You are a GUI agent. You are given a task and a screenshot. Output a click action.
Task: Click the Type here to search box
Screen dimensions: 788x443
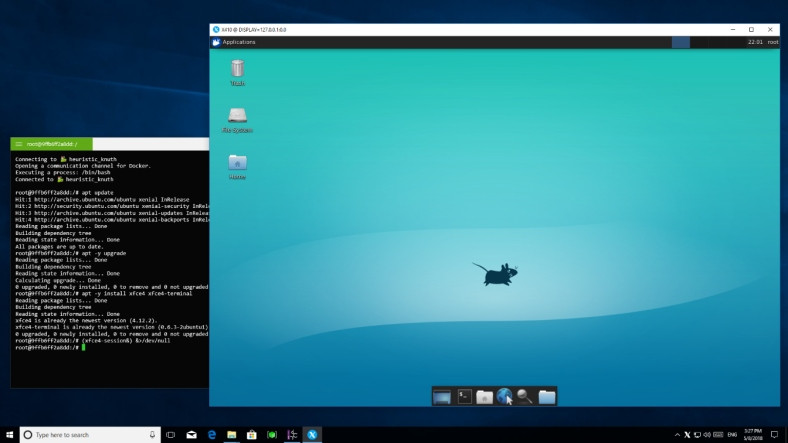pyautogui.click(x=90, y=434)
